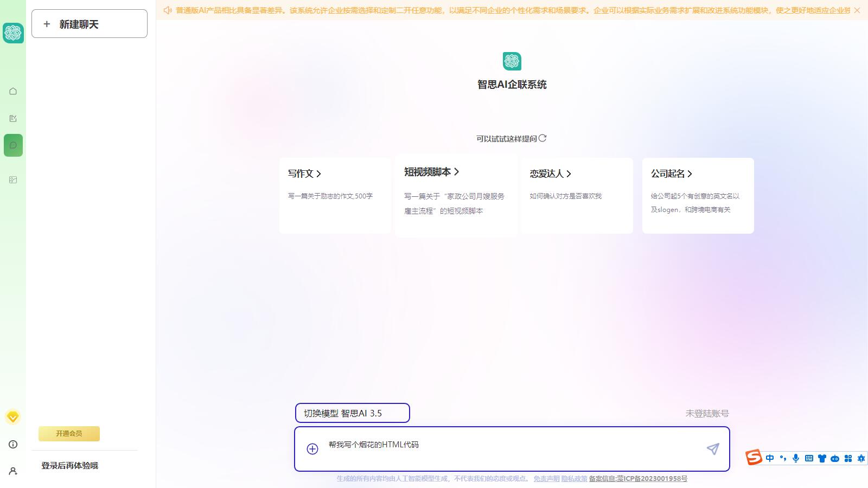
Task: Open the info circle icon
Action: 13,444
